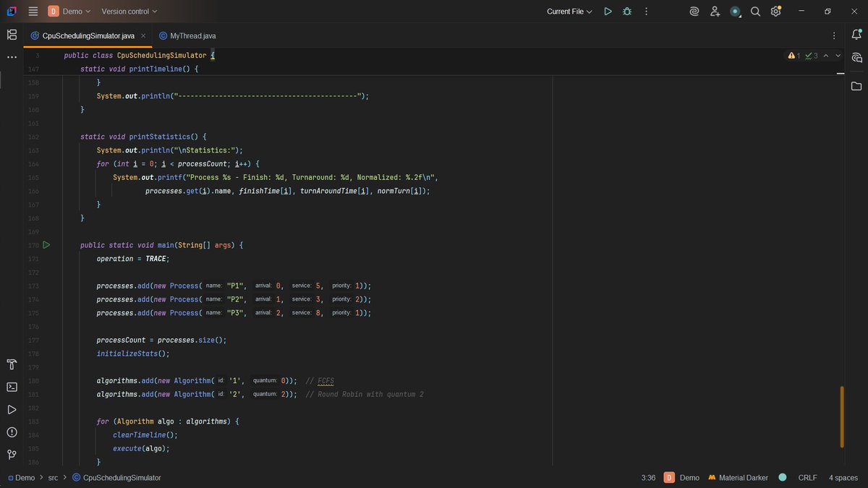Open Search Everywhere magnifier
Image resolution: width=868 pixels, height=488 pixels.
click(x=755, y=12)
